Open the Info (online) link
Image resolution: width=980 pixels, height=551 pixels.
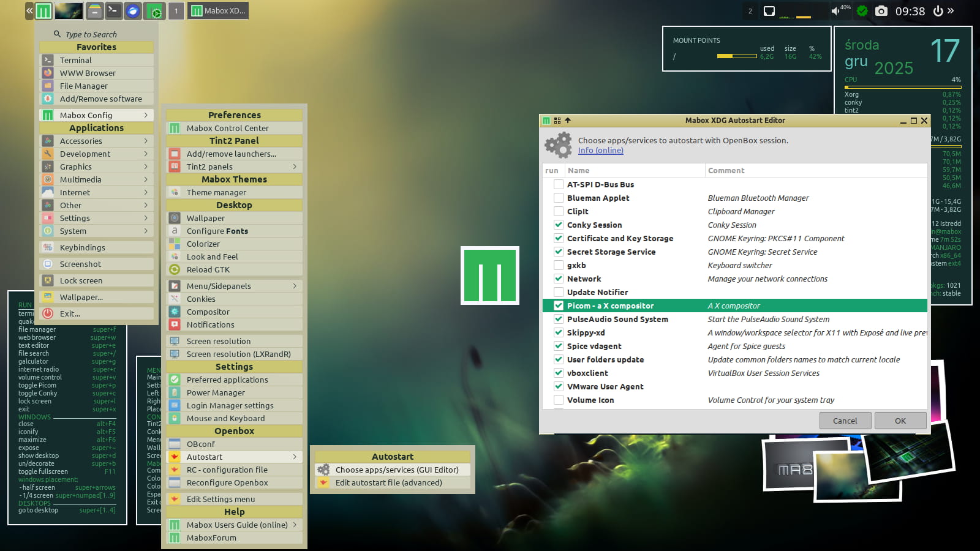coord(600,151)
